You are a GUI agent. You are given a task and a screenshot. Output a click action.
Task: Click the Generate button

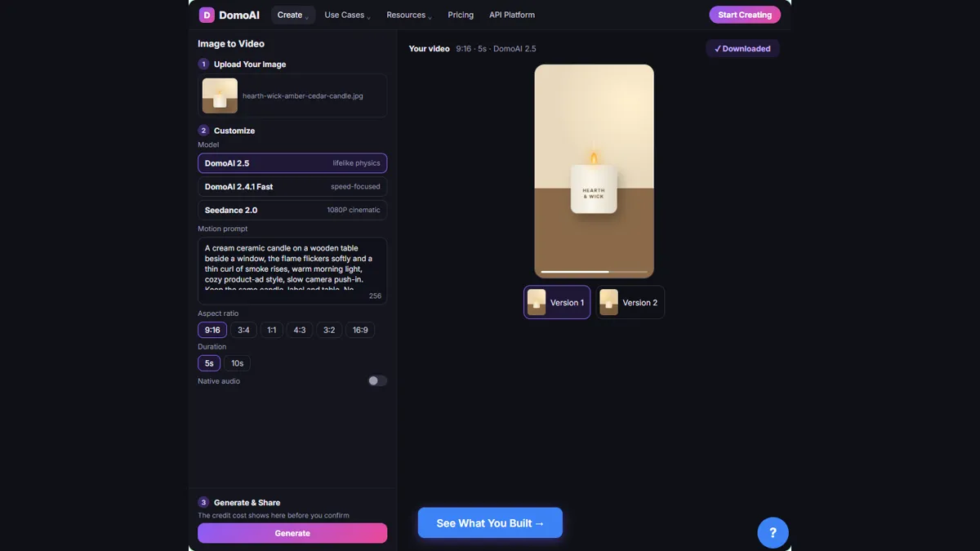coord(292,533)
